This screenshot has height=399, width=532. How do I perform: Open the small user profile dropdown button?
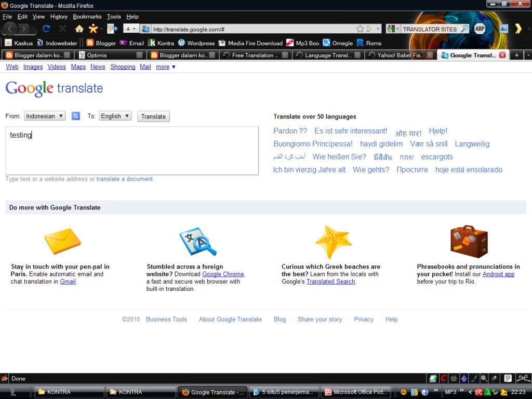click(x=130, y=29)
